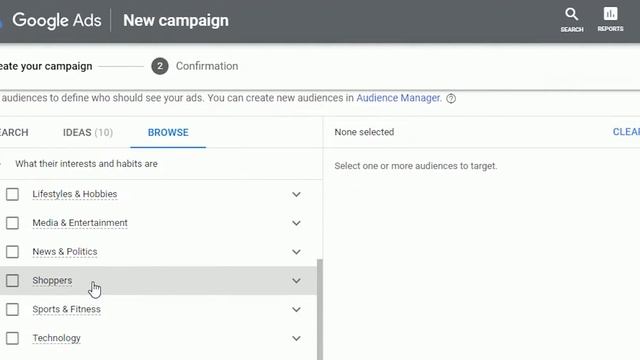Image resolution: width=640 pixels, height=360 pixels.
Task: Open the Audience Manager link
Action: (399, 98)
